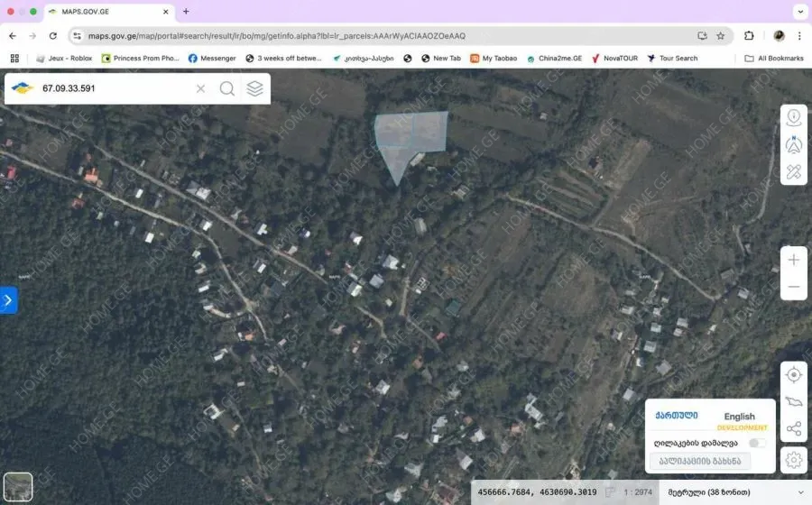The width and height of the screenshot is (812, 505).
Task: Select the ruler measurement tool
Action: tap(794, 171)
